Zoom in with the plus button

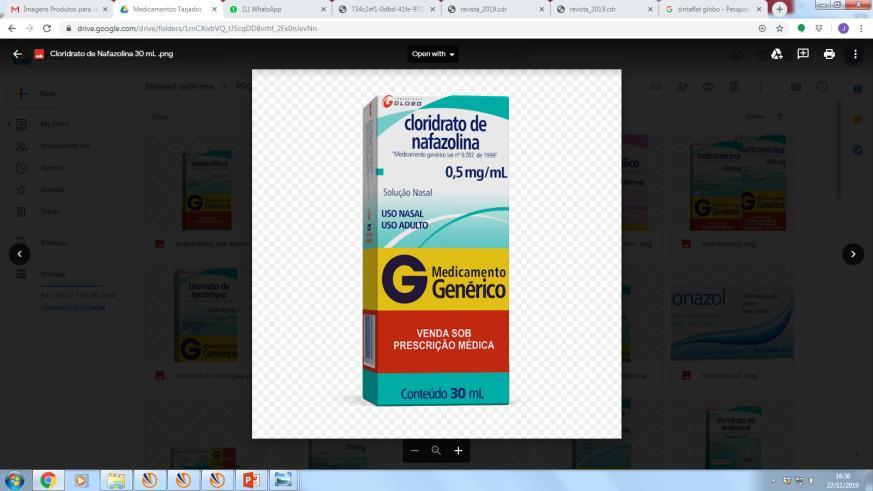tap(458, 450)
